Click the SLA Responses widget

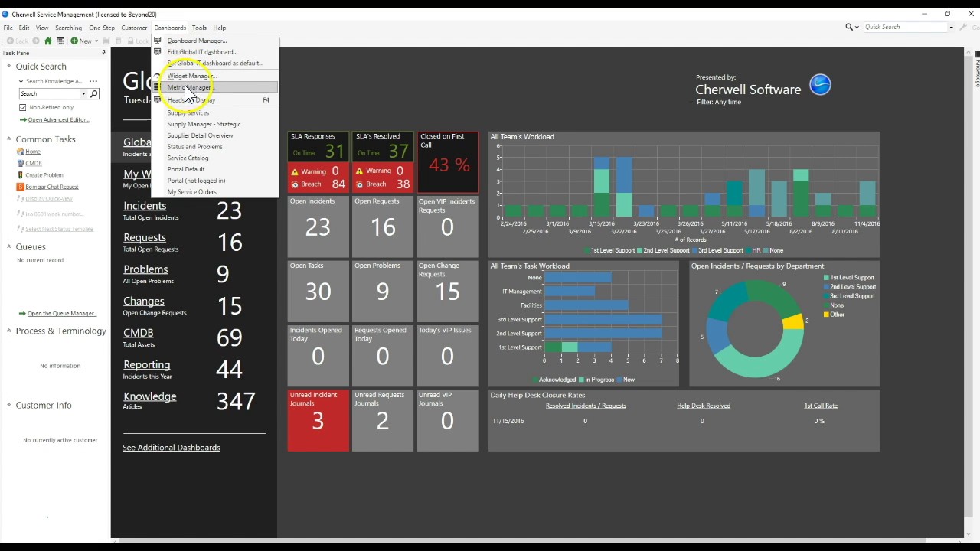(x=318, y=162)
